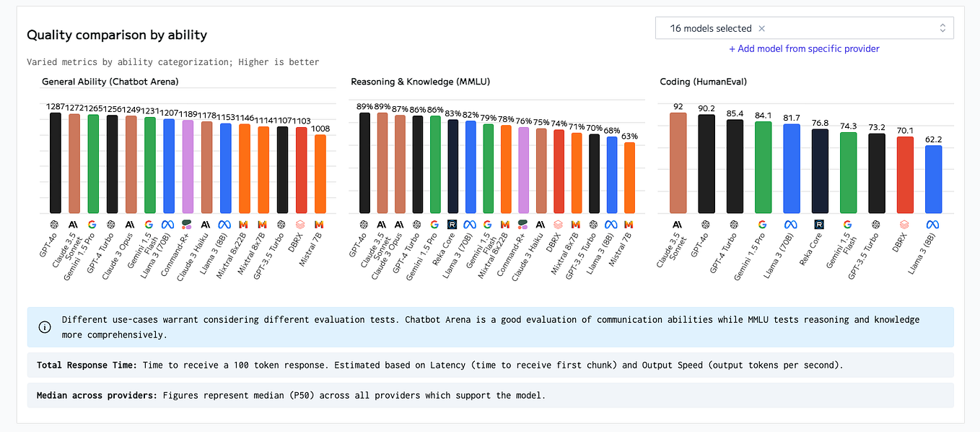Click the GPT-4o bar in the HumanEval chart
The height and width of the screenshot is (432, 980).
click(x=706, y=164)
